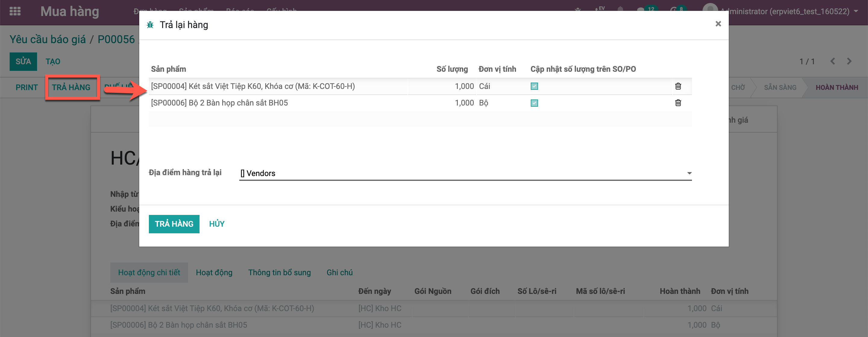Image resolution: width=868 pixels, height=337 pixels.
Task: Uncheck update SO/PO for SP00004 row
Action: click(534, 86)
